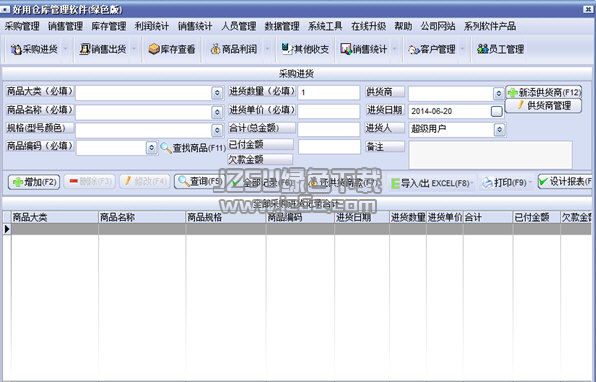Click the application icon in title bar
596x382 pixels.
(5, 10)
